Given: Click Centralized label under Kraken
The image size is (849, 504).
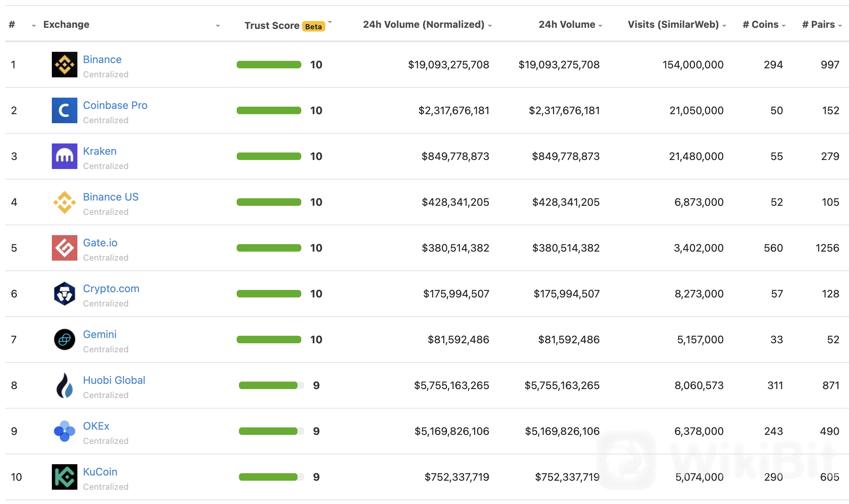Looking at the screenshot, I should [106, 166].
